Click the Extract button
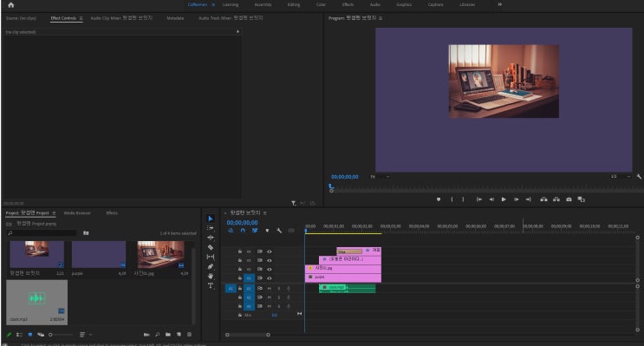The width and height of the screenshot is (644, 346). [x=556, y=199]
